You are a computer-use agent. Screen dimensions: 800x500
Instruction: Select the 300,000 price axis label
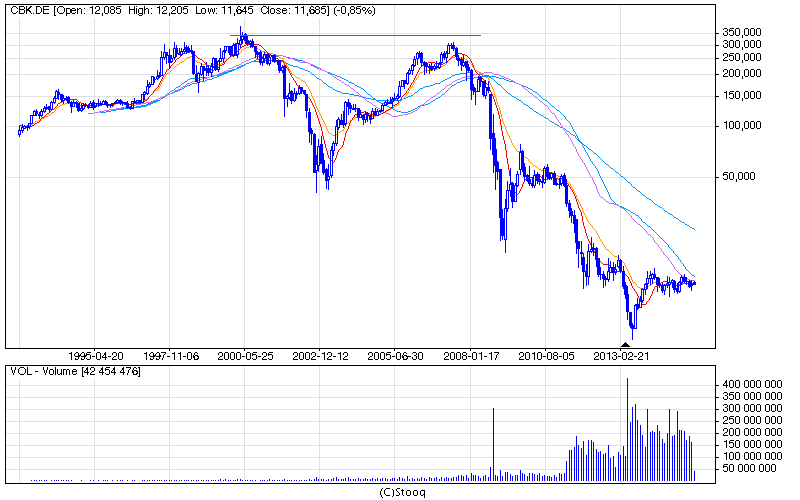741,45
